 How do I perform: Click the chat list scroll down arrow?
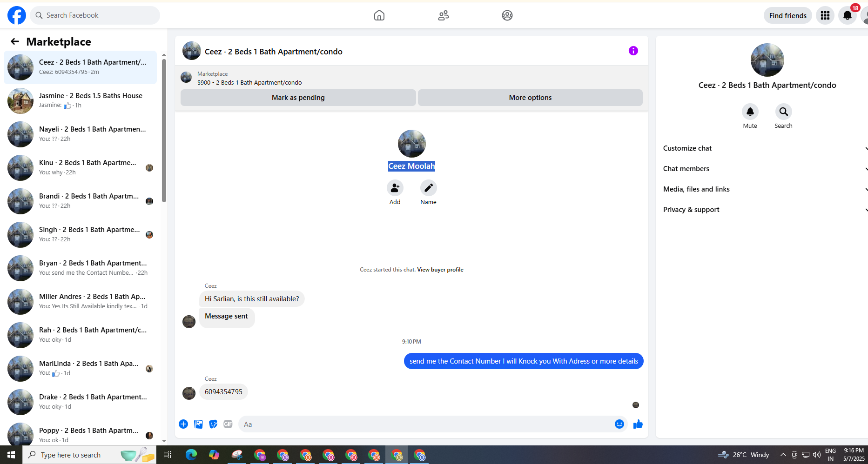tap(164, 441)
